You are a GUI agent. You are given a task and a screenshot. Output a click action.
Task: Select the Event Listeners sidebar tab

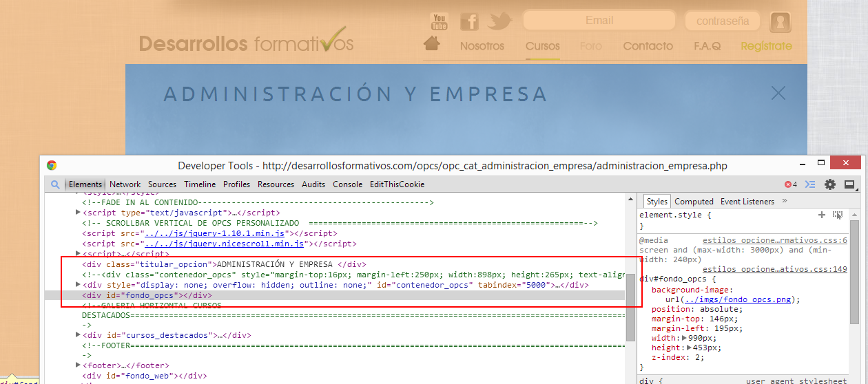[747, 201]
